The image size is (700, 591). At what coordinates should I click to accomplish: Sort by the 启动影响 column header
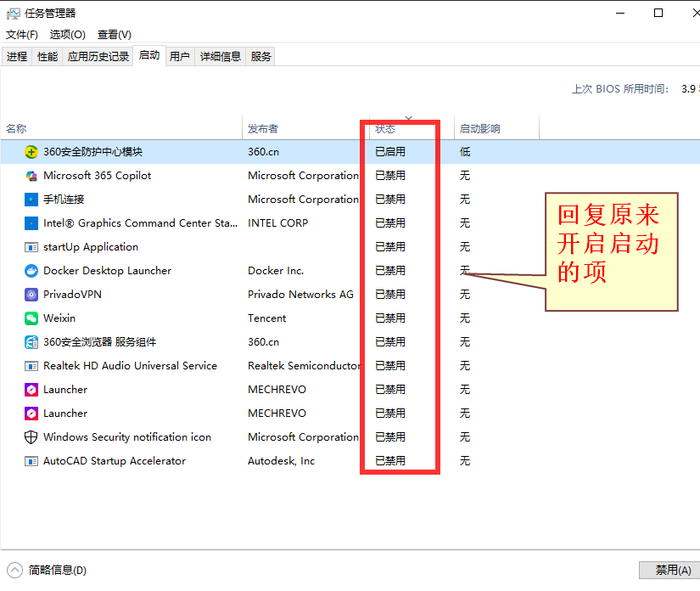point(496,129)
